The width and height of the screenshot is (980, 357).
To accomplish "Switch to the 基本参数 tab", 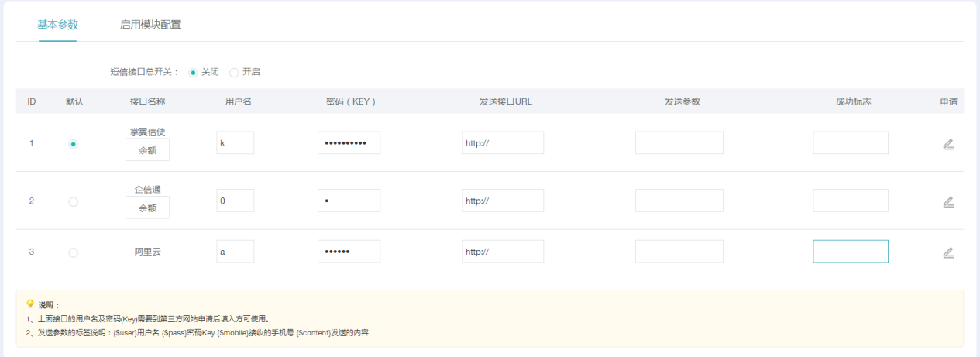I will pyautogui.click(x=58, y=25).
